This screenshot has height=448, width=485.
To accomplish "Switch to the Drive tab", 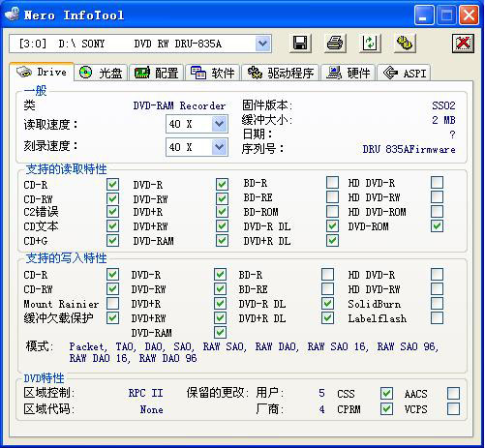I will 42,72.
